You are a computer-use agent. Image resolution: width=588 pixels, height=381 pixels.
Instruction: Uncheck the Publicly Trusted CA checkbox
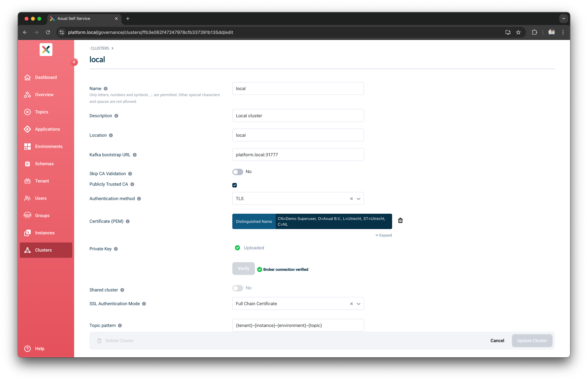(x=235, y=185)
